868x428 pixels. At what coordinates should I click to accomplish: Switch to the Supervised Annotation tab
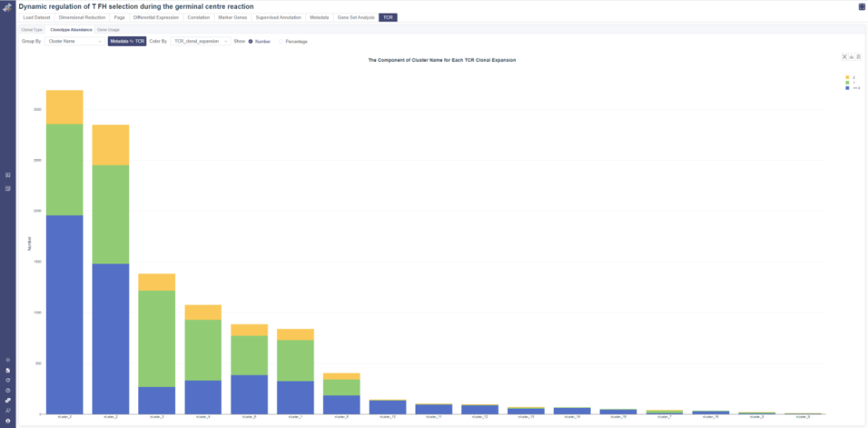click(278, 18)
